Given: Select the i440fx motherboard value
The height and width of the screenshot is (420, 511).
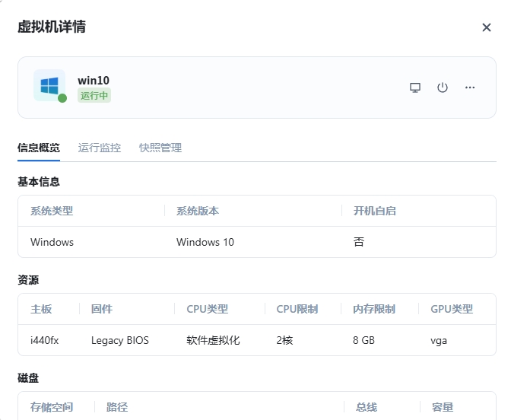Looking at the screenshot, I should [44, 340].
